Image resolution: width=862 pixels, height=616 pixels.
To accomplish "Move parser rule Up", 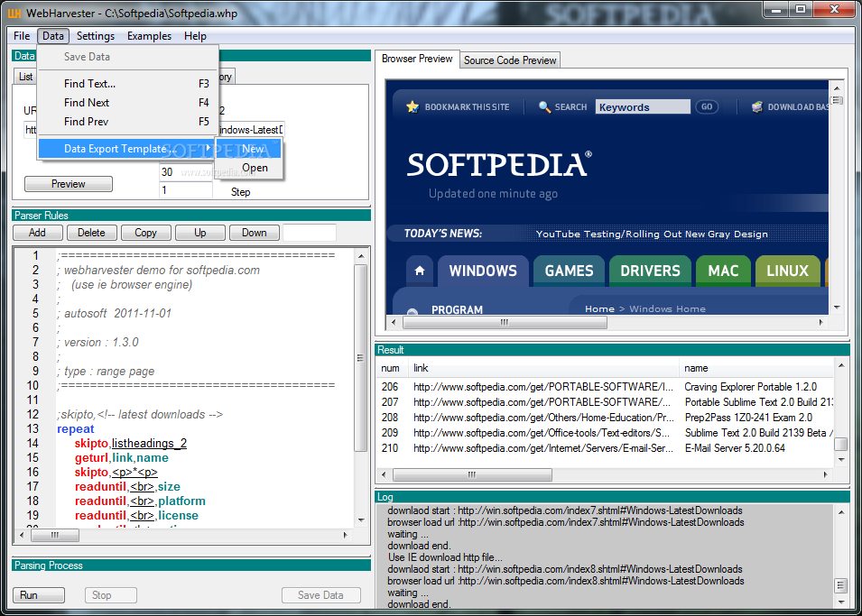I will pos(200,233).
